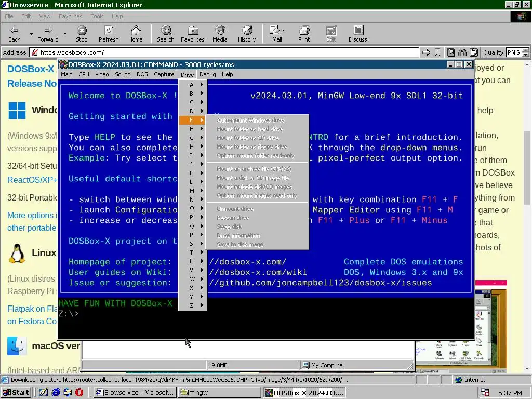Screen dimensions: 532x399
Task: Expand drive C submenu
Action: coord(192,102)
